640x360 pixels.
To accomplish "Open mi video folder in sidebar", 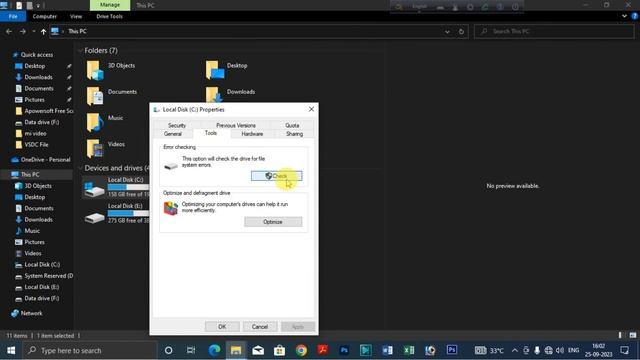I will pos(35,133).
